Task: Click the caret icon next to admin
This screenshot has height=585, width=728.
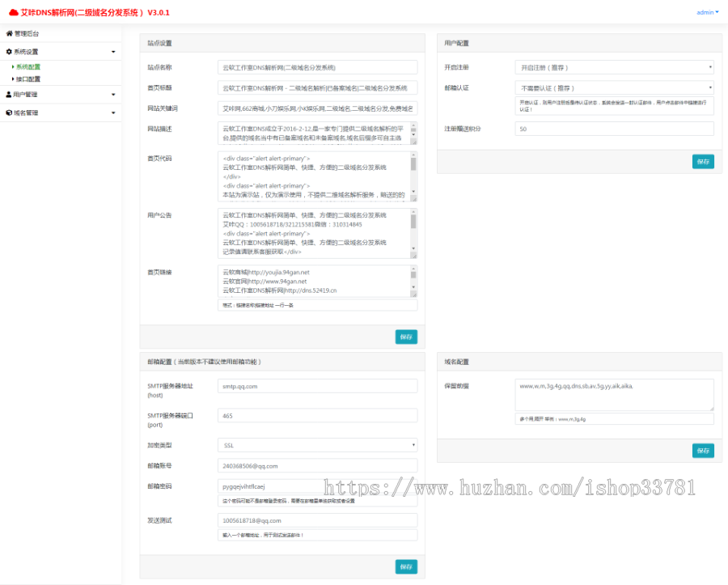Action: [x=717, y=12]
